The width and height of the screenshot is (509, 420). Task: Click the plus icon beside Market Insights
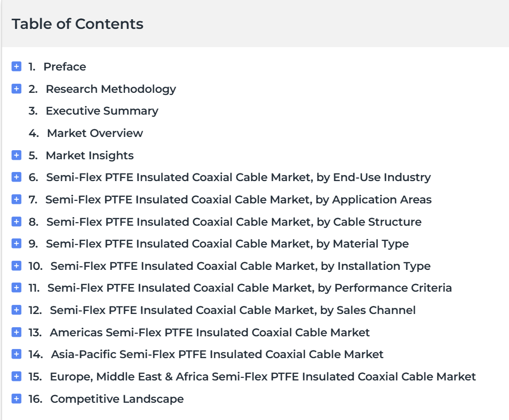pyautogui.click(x=17, y=155)
